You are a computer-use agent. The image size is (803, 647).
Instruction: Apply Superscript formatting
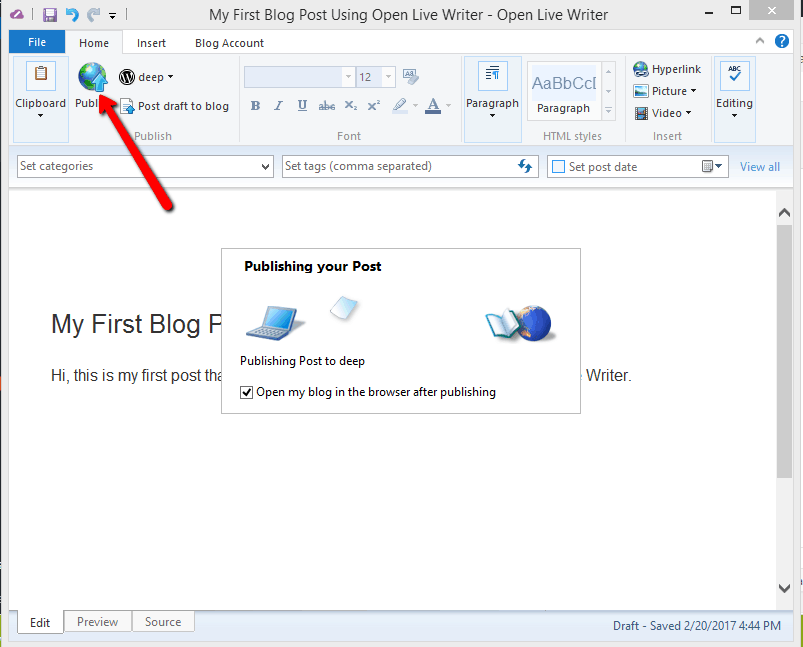(374, 106)
